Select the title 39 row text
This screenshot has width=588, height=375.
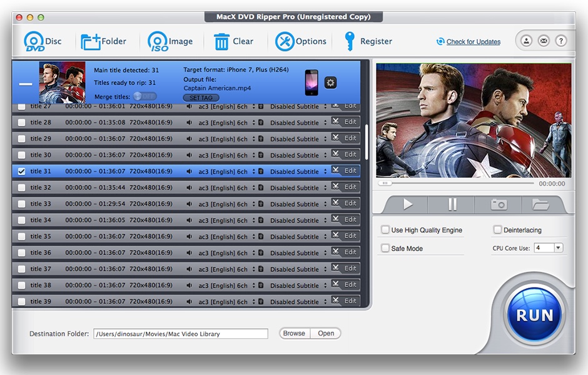coord(41,302)
